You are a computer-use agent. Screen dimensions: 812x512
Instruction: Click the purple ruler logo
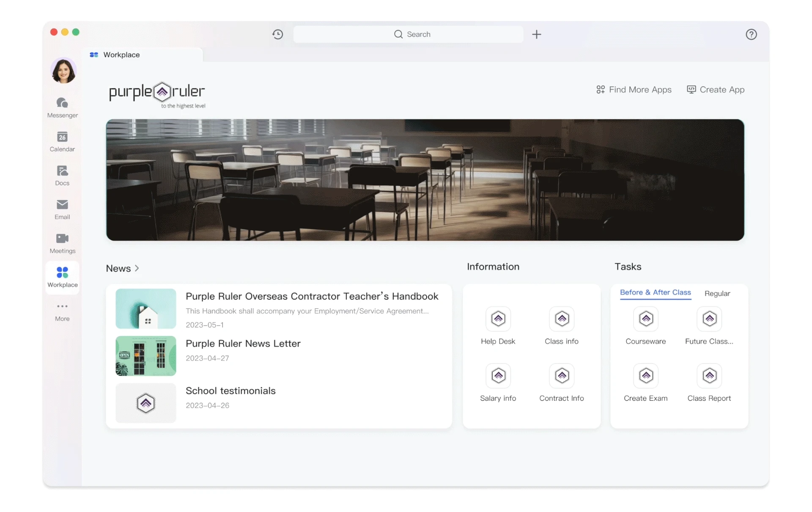157,95
